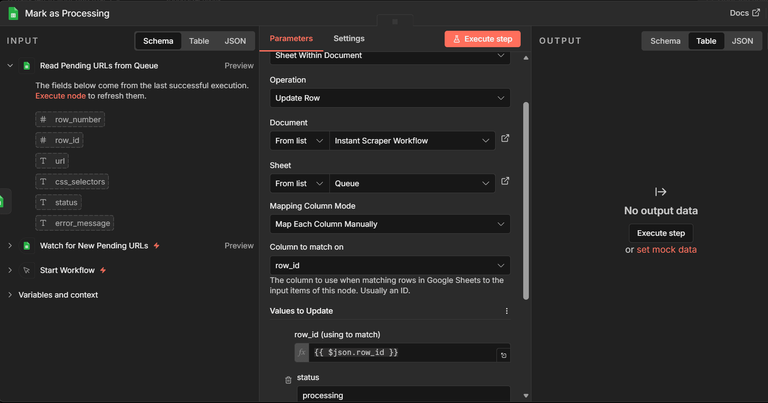Viewport: 768px width, 403px height.
Task: Click sheet icon of Watch for New Pending URLs
Action: 26,246
